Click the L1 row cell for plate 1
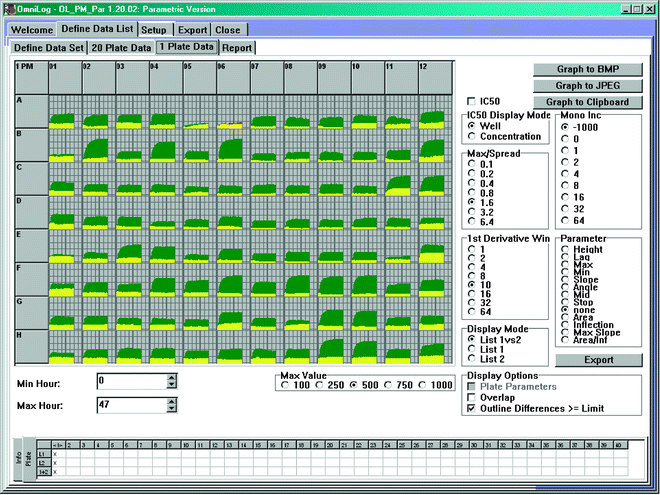Image resolution: width=660 pixels, height=495 pixels. pos(58,454)
